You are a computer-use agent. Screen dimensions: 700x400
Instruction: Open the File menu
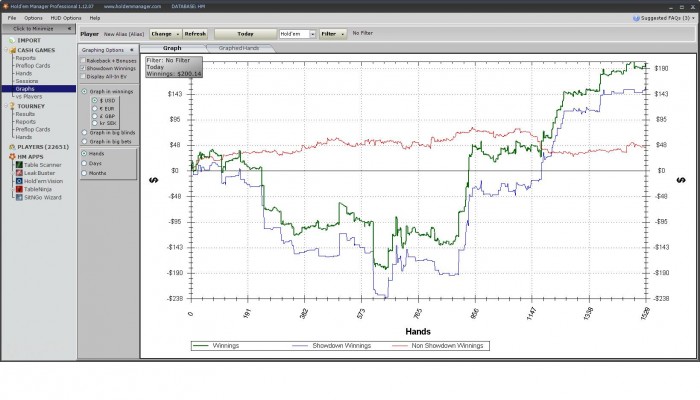pyautogui.click(x=12, y=18)
